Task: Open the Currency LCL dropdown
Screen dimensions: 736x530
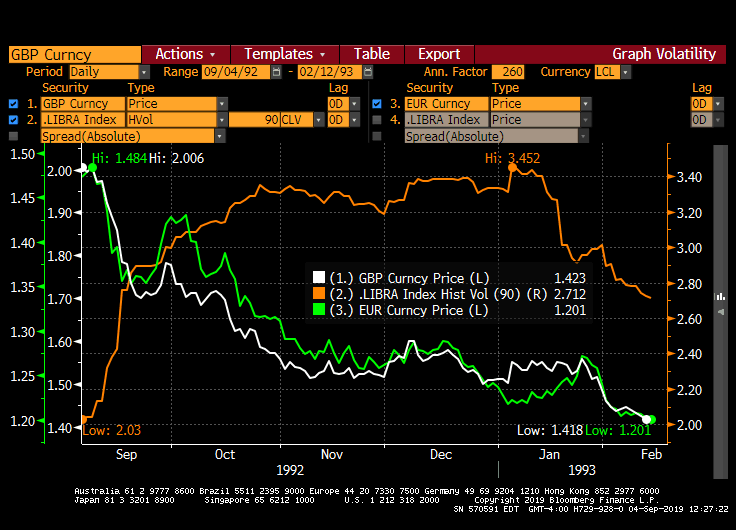Action: [626, 72]
